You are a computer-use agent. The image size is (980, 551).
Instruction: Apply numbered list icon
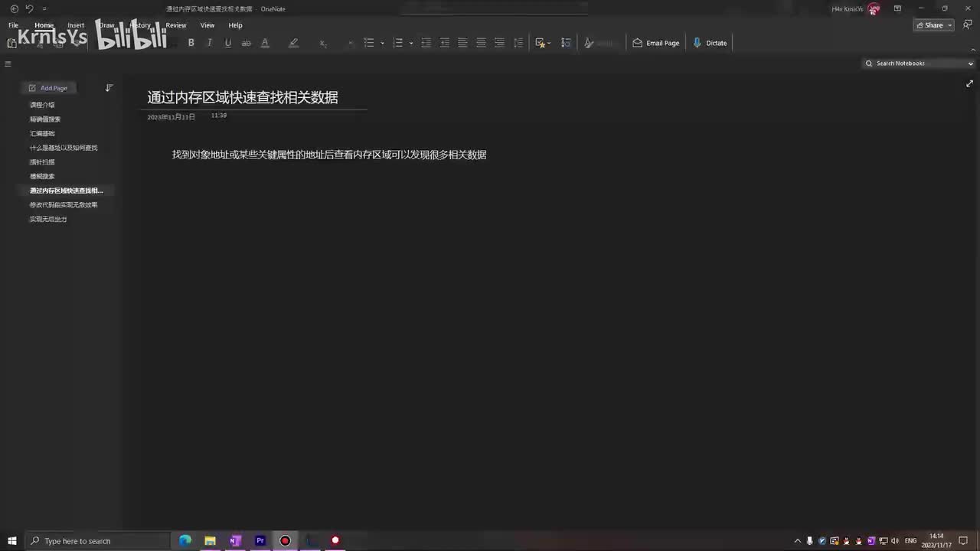click(397, 43)
